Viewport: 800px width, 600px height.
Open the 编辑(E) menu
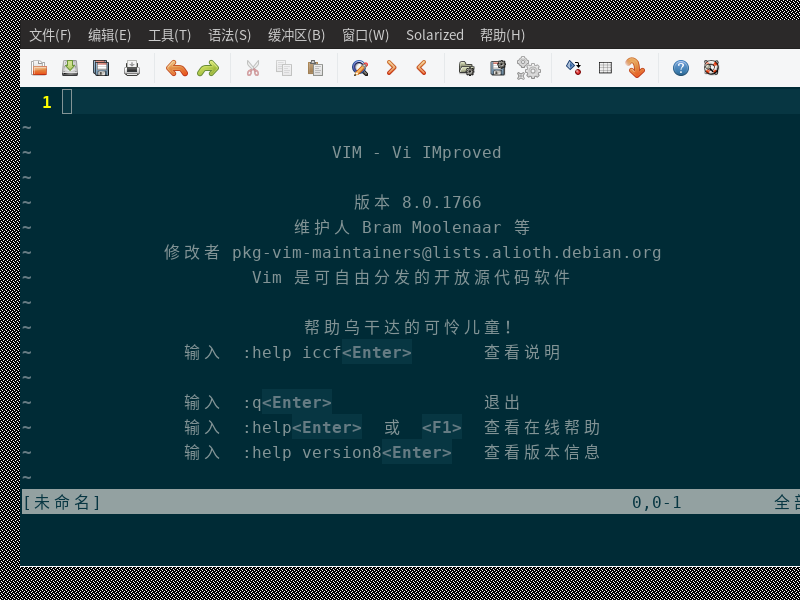click(x=109, y=35)
